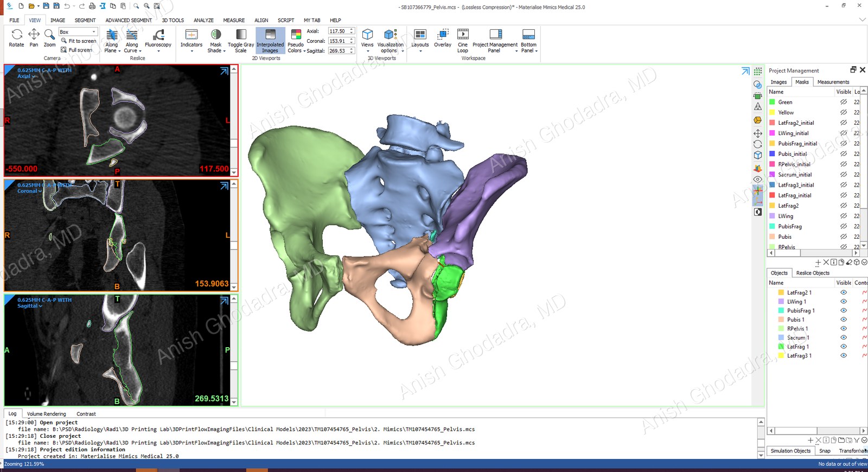
Task: Hide the LatFrag2 1 object
Action: 844,292
